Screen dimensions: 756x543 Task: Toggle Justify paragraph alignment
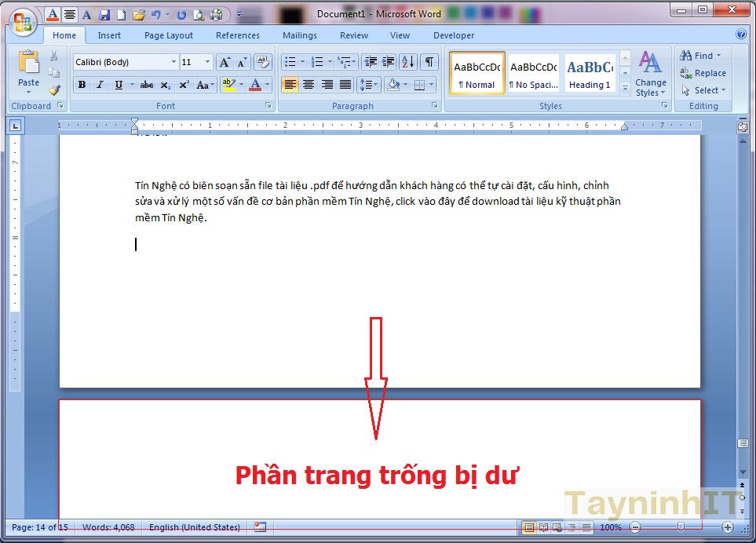point(345,85)
